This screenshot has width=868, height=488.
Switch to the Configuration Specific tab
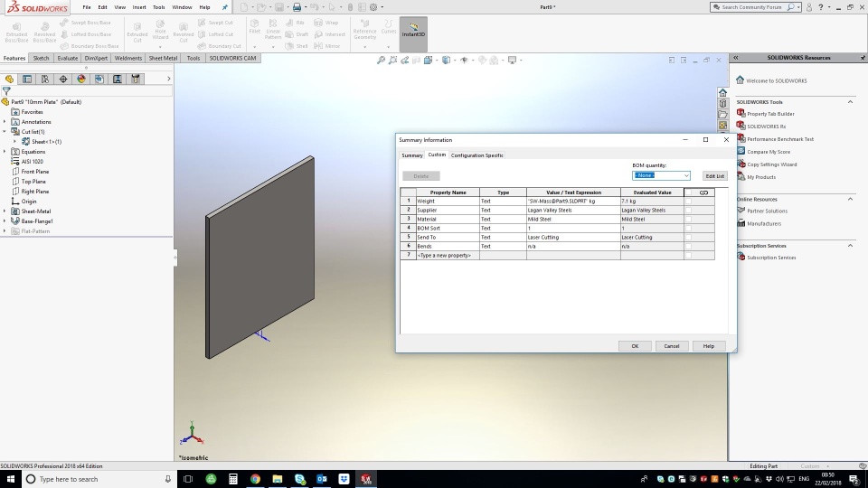476,155
